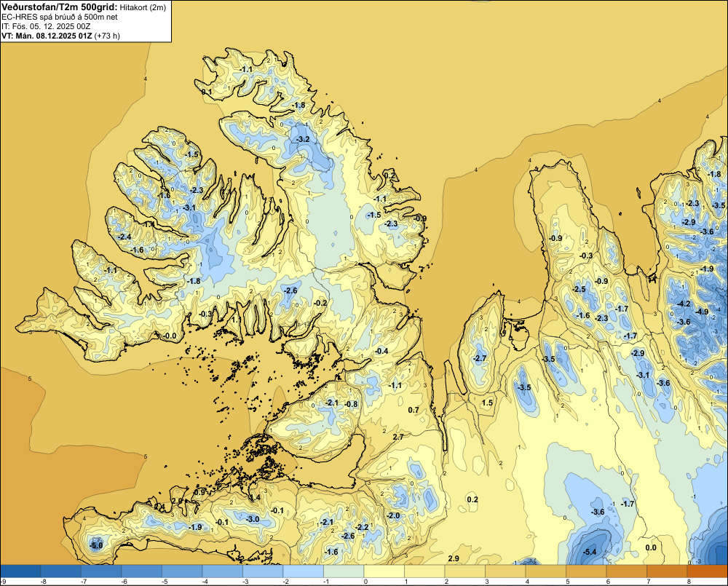Click the 0.0 temperature value on map

click(651, 547)
